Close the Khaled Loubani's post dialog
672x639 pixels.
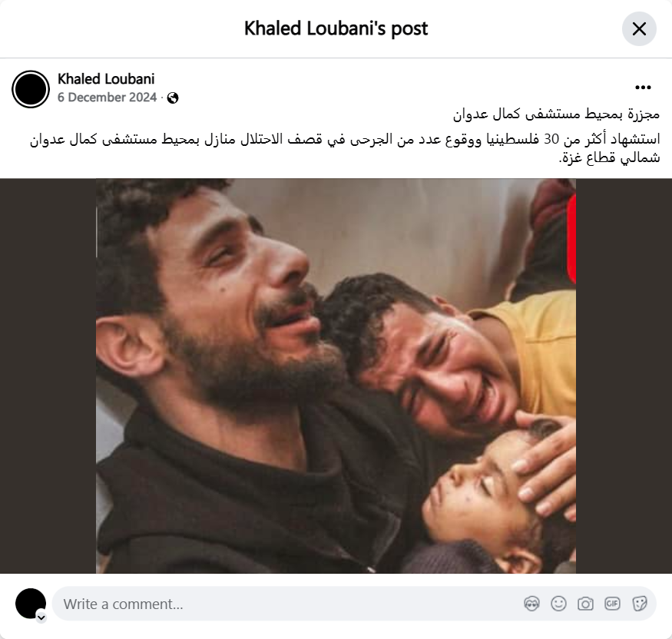(x=639, y=29)
